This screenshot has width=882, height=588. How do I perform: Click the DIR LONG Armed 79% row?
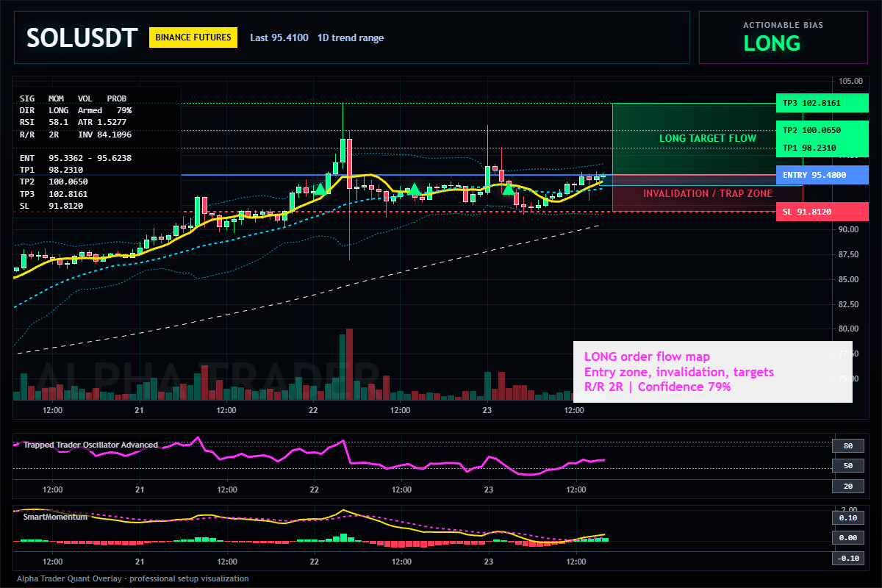(x=76, y=110)
